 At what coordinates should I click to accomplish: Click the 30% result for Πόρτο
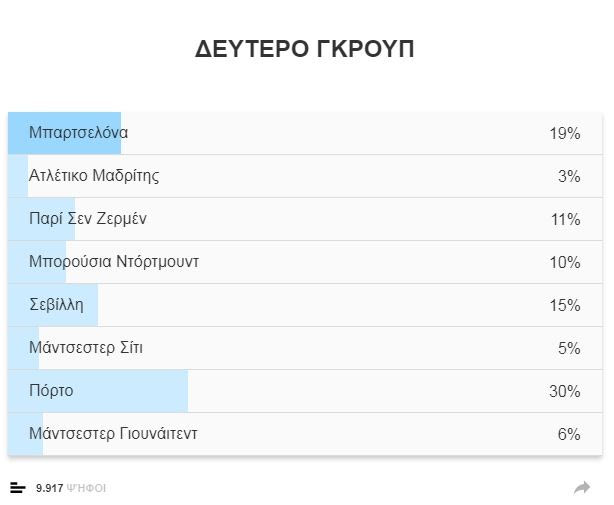click(564, 392)
